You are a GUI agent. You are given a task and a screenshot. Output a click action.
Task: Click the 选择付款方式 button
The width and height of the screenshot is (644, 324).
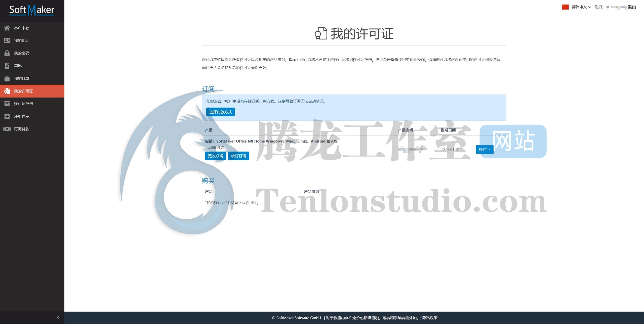(x=221, y=112)
